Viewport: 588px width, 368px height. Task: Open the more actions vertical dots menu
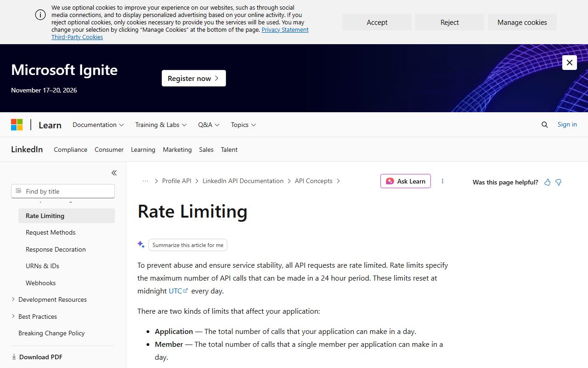coord(442,181)
